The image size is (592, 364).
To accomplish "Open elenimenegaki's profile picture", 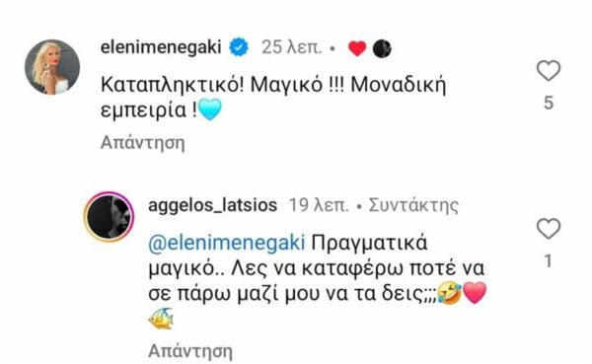I will click(52, 67).
